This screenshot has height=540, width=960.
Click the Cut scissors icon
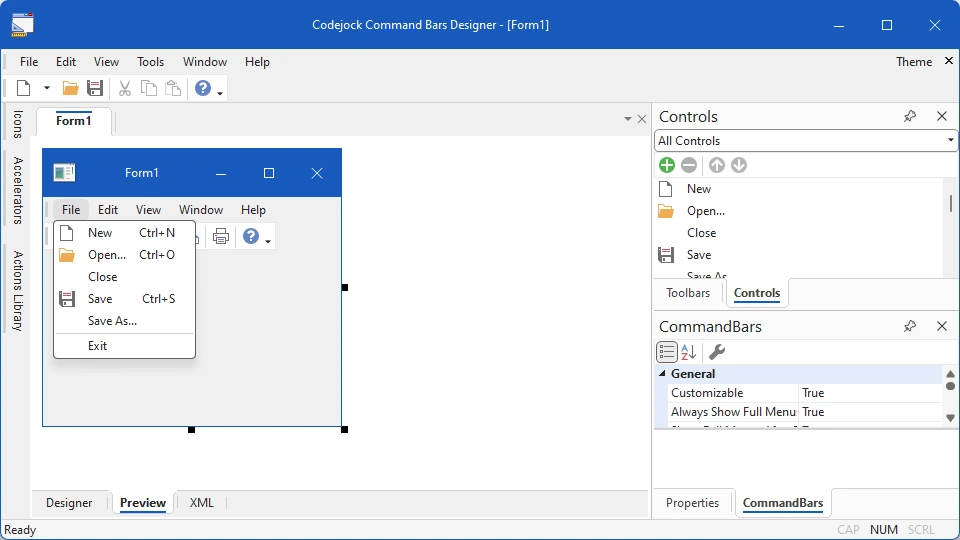click(125, 88)
